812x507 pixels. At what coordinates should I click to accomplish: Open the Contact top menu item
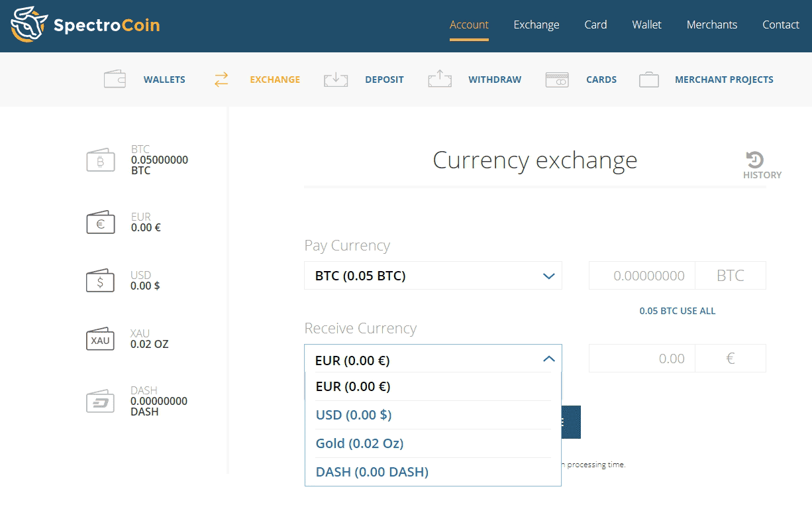781,25
